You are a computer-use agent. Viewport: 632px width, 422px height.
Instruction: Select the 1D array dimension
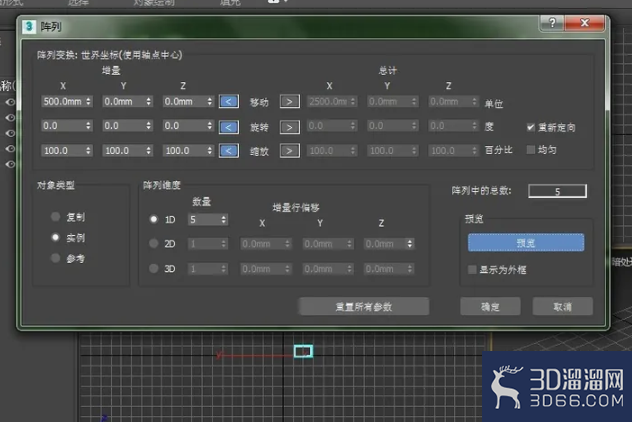(x=154, y=219)
